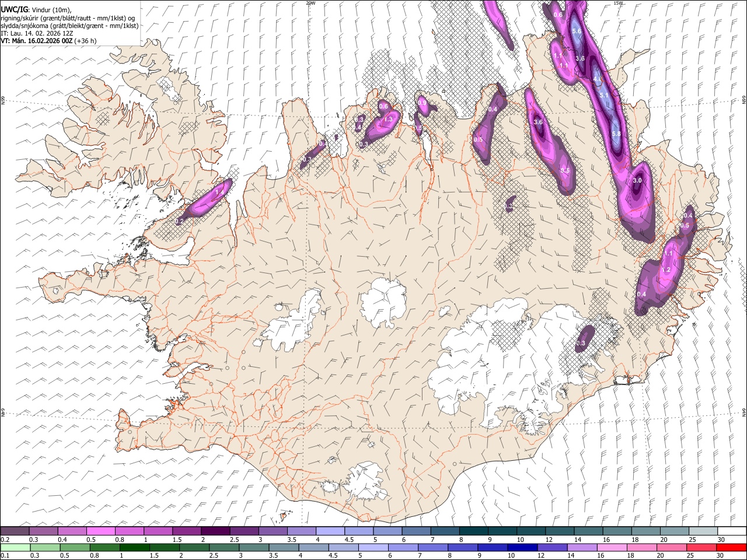Click the 0.9 precipitation value on north coast
The height and width of the screenshot is (560, 747).
(x=423, y=103)
